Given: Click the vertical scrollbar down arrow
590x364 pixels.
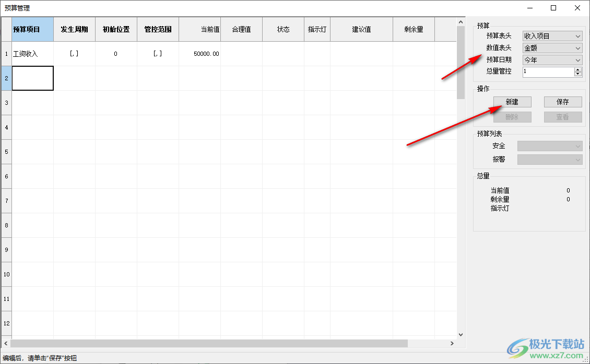Looking at the screenshot, I should (x=461, y=334).
